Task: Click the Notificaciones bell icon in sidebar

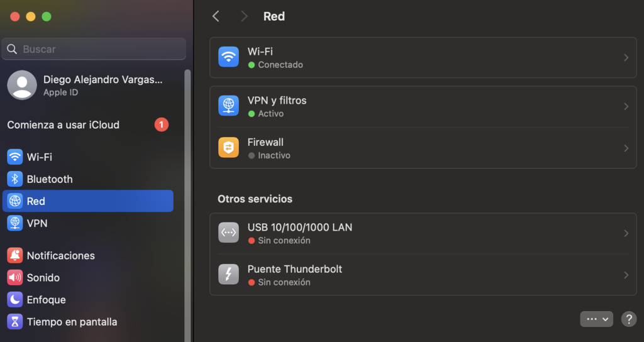Action: (x=14, y=256)
